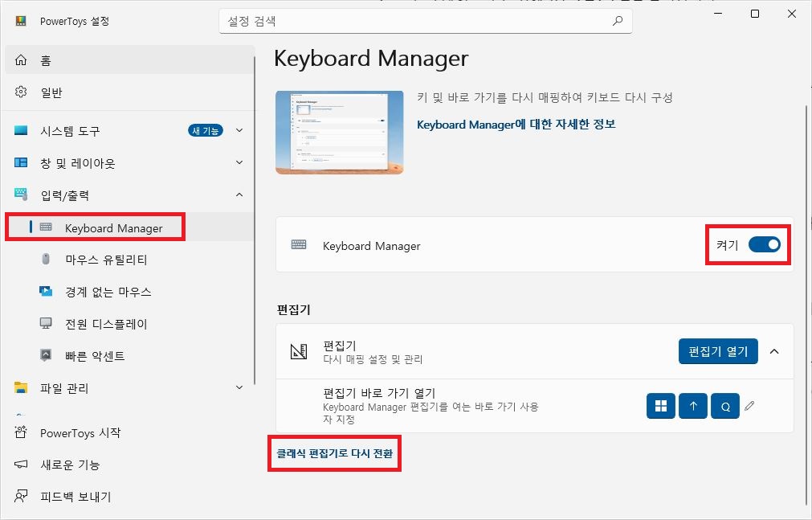Click the sidebar scrollbar
This screenshot has height=520, width=812.
click(x=255, y=220)
